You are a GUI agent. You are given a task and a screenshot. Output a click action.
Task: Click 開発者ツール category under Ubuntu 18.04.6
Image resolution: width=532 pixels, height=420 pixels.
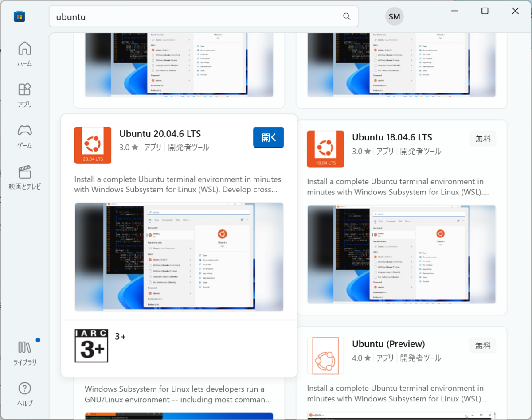421,151
